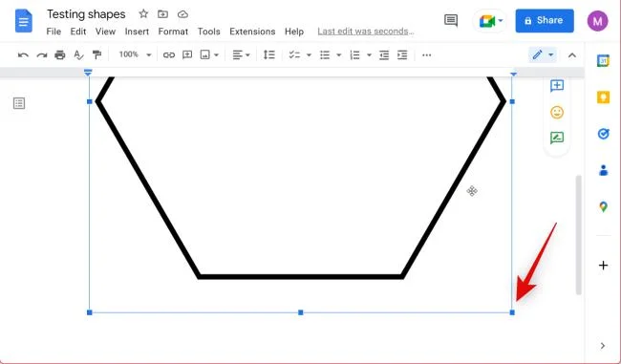Click the undo arrow icon

[x=23, y=55]
